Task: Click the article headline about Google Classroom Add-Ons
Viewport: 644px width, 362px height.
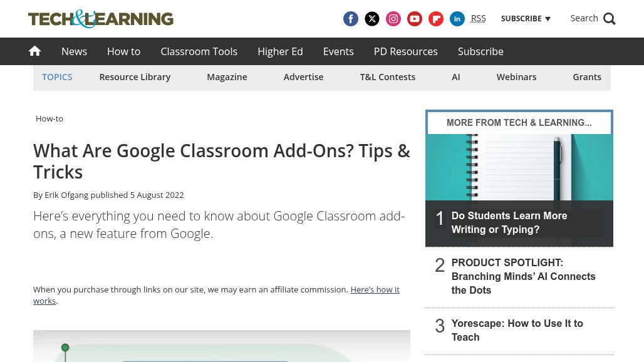Action: (x=222, y=162)
